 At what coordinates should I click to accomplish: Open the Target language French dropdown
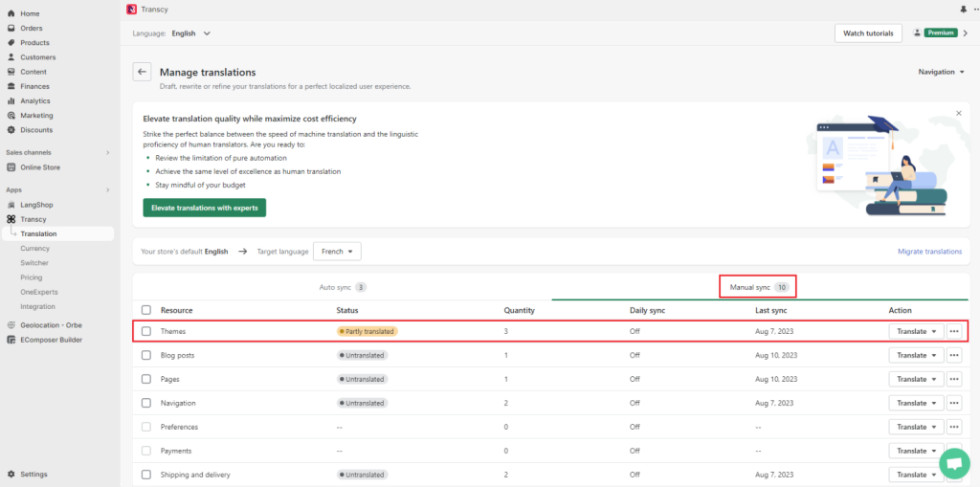[337, 252]
